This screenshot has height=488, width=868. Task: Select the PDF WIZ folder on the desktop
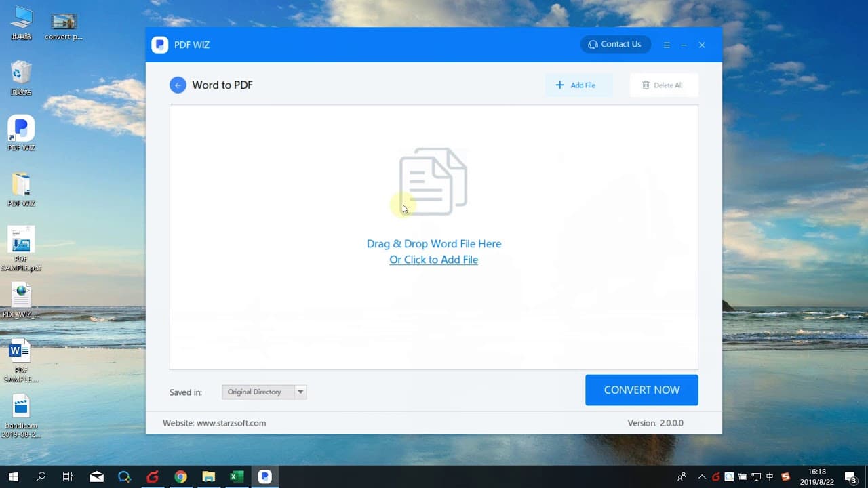[x=21, y=189]
